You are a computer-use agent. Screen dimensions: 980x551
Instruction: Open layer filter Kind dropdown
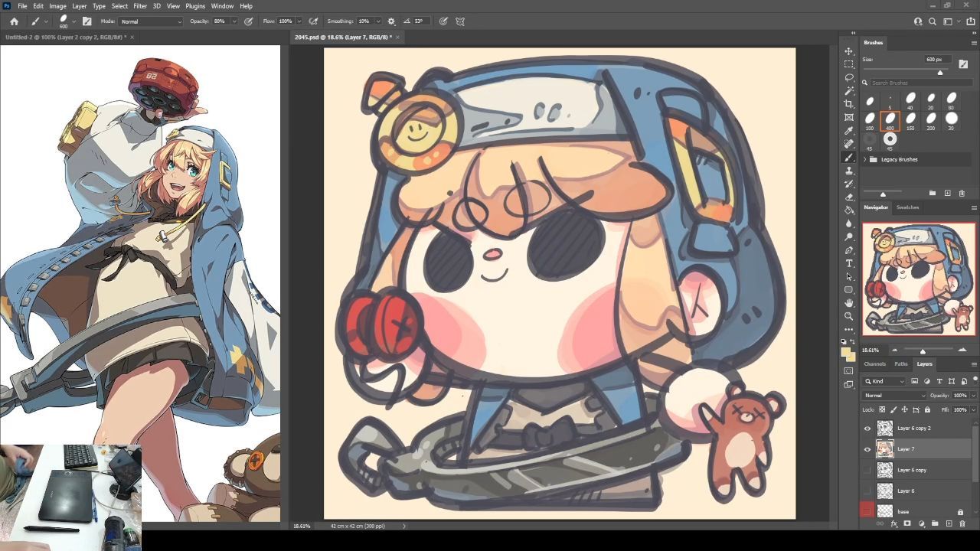click(884, 381)
